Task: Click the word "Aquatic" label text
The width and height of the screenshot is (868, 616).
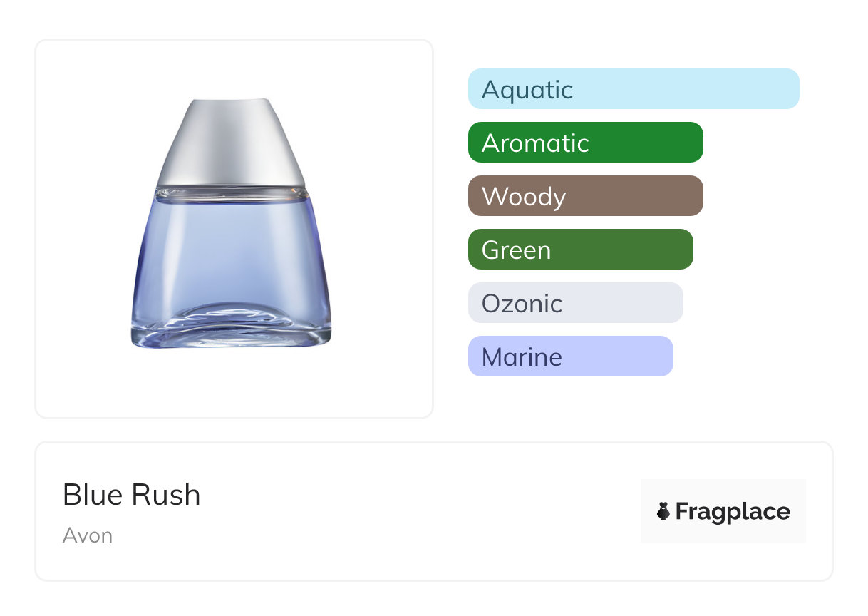Action: click(527, 90)
